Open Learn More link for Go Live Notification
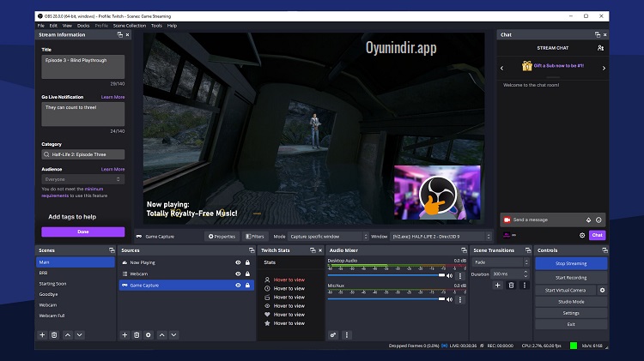 click(x=113, y=97)
